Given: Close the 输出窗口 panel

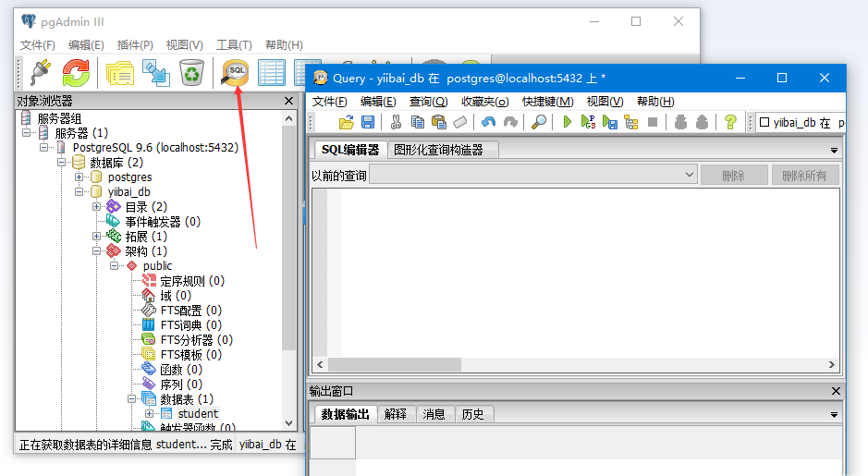Looking at the screenshot, I should (x=836, y=391).
